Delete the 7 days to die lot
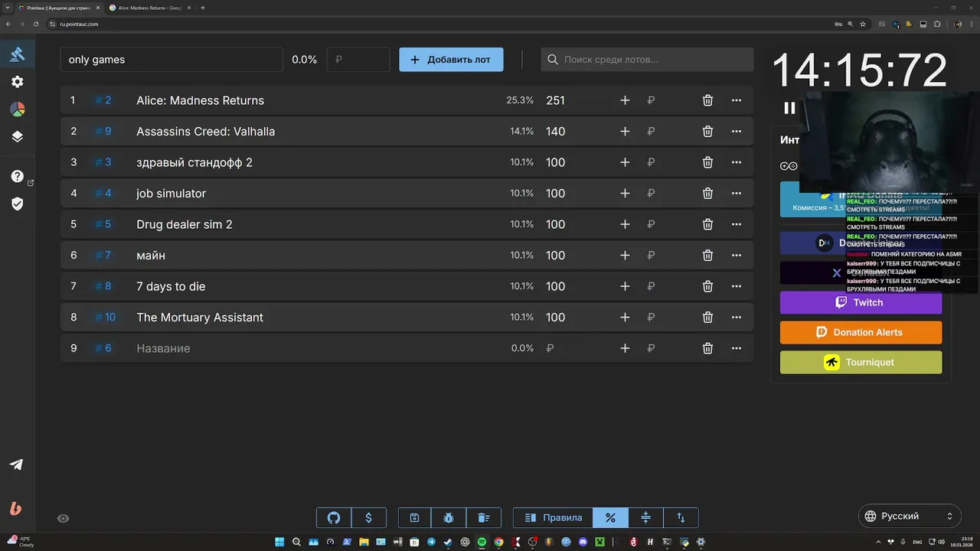Image resolution: width=980 pixels, height=551 pixels. (707, 286)
